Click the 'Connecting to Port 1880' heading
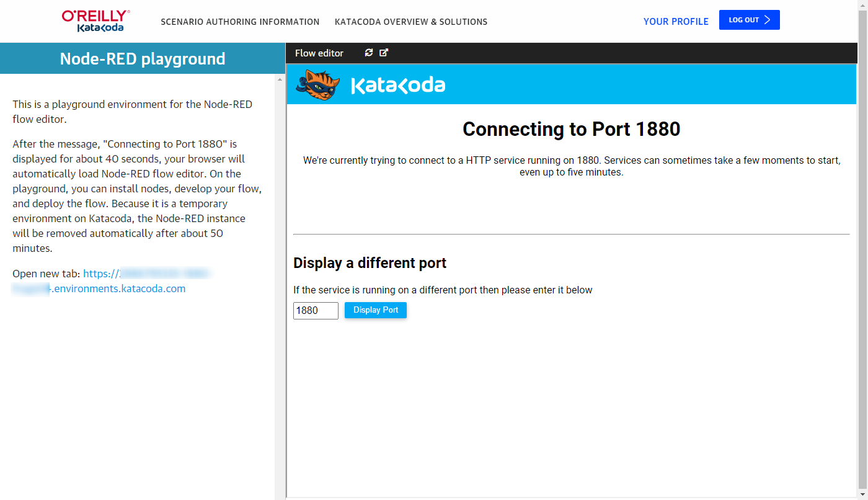Viewport: 868px width, 500px height. [572, 129]
